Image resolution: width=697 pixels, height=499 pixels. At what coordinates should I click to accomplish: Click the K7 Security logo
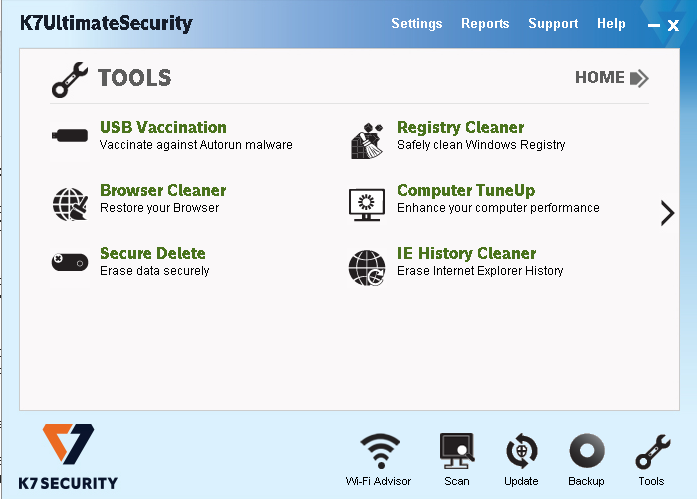[68, 456]
